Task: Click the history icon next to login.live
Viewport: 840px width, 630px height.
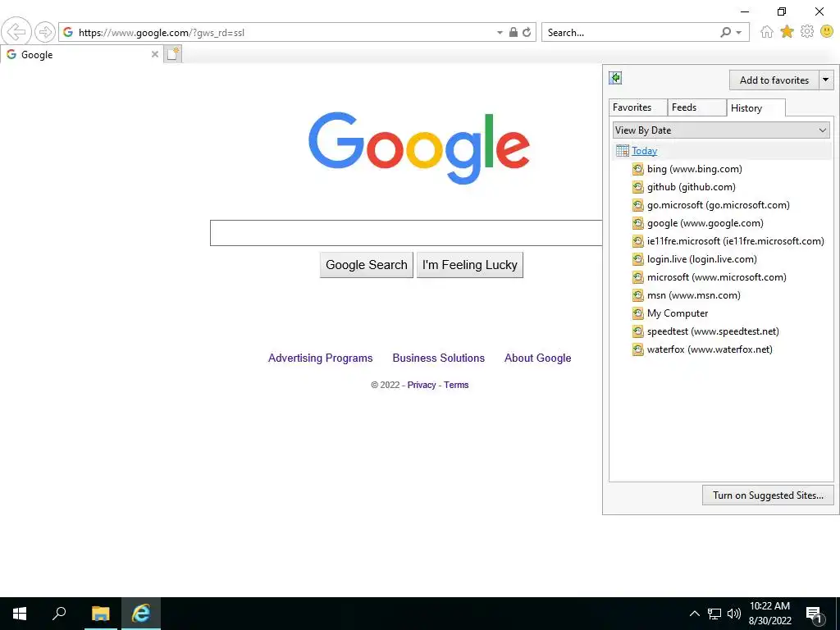Action: [637, 259]
